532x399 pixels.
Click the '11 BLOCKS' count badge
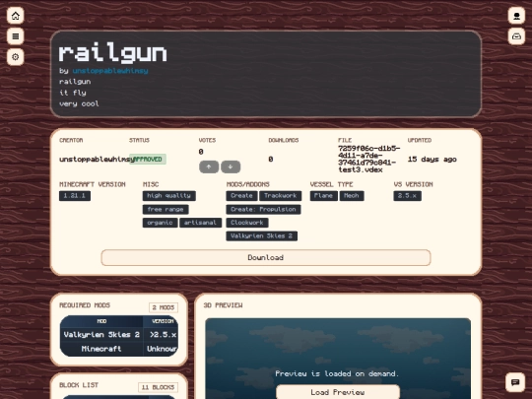(x=158, y=387)
